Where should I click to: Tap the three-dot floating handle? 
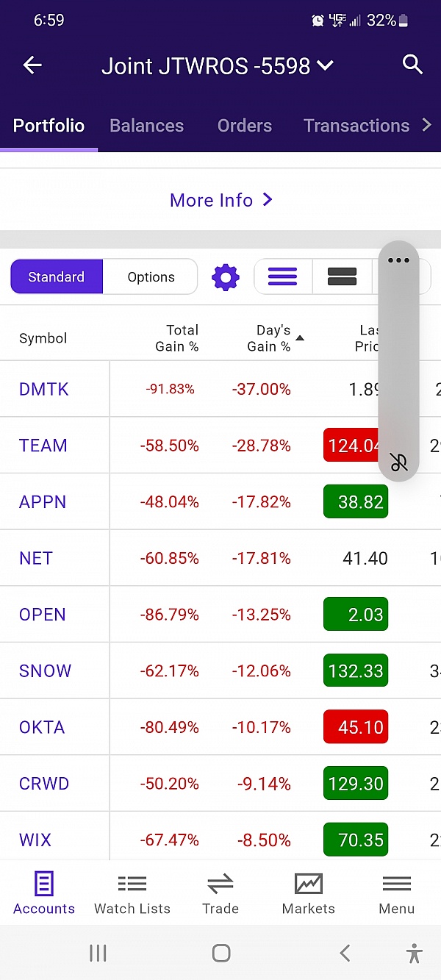coord(398,260)
